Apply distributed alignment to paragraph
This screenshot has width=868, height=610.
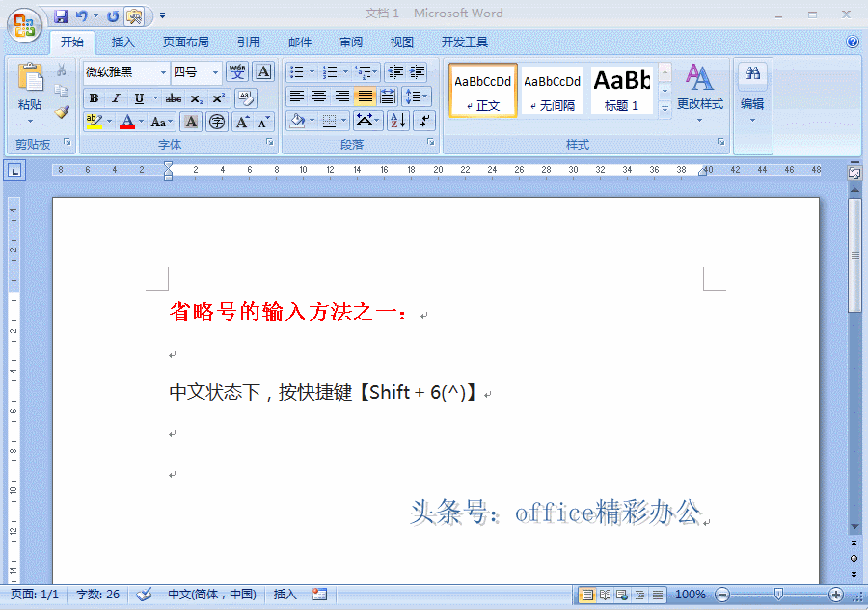[388, 97]
